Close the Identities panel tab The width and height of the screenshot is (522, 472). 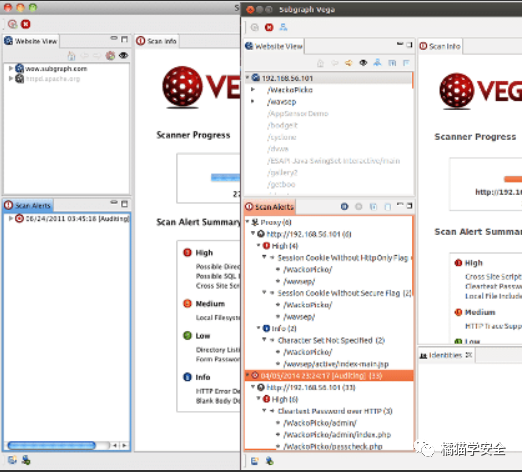click(x=468, y=355)
